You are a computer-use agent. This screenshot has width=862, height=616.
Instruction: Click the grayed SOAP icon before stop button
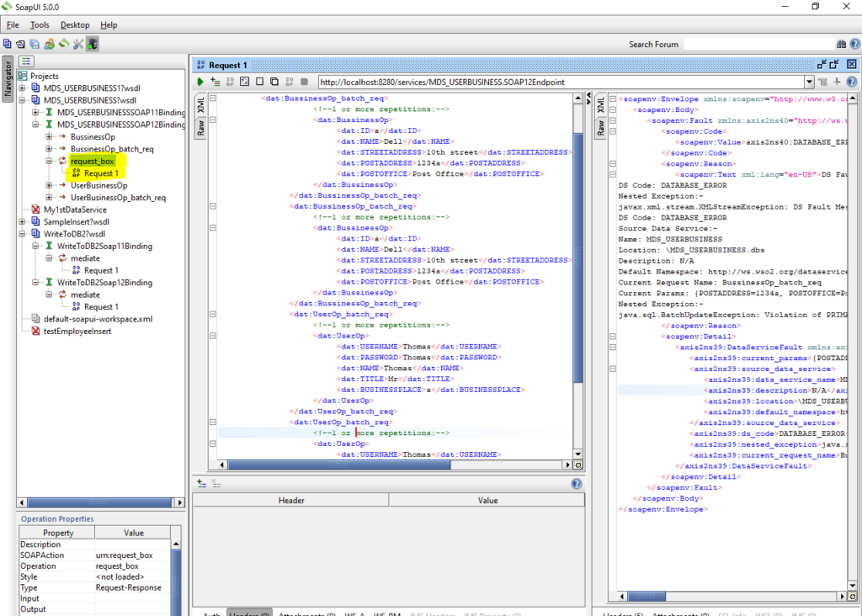[x=290, y=82]
